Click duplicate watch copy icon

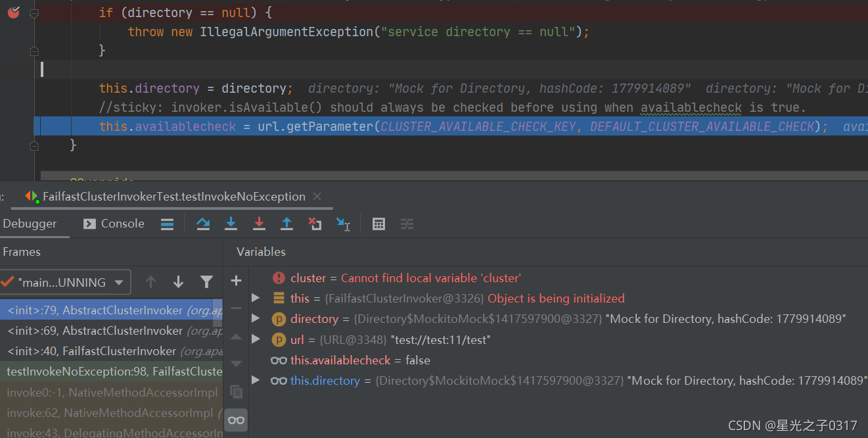click(x=236, y=392)
